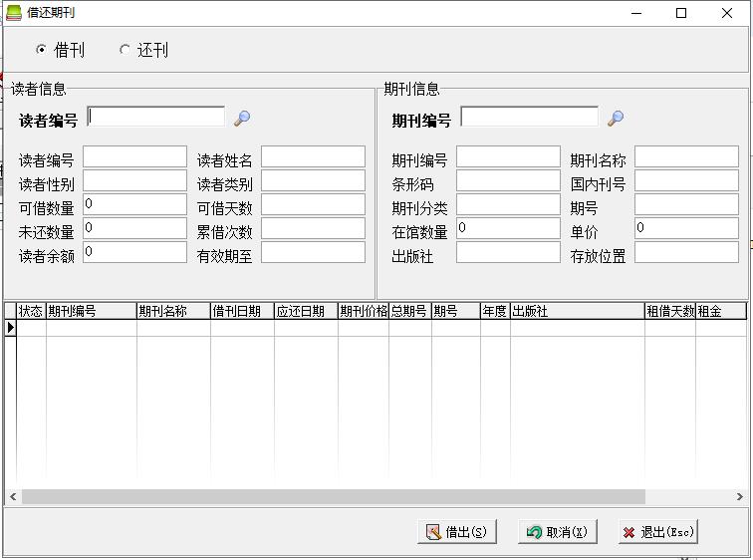The image size is (753, 560).
Task: Click the 单价 field
Action: pyautogui.click(x=686, y=228)
